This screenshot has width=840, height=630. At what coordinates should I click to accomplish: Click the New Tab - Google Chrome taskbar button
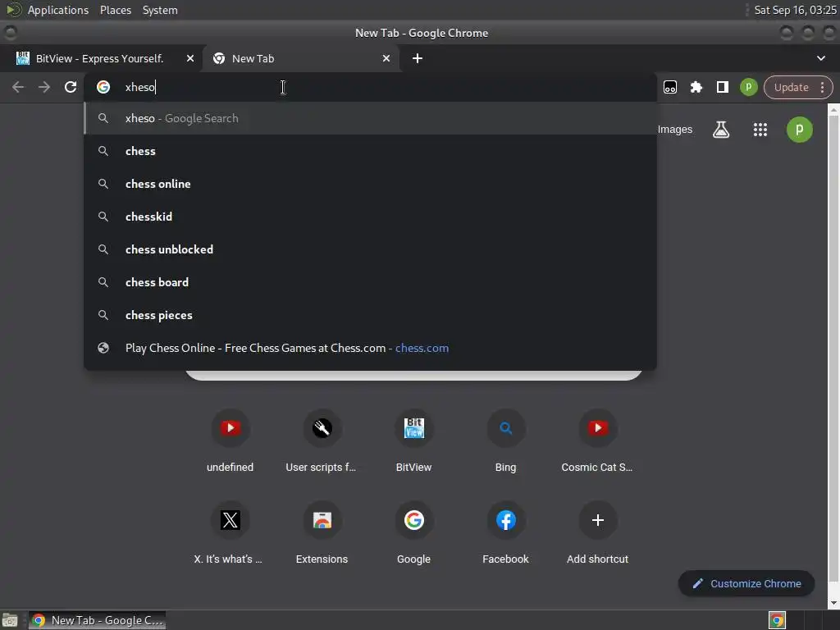pyautogui.click(x=97, y=620)
